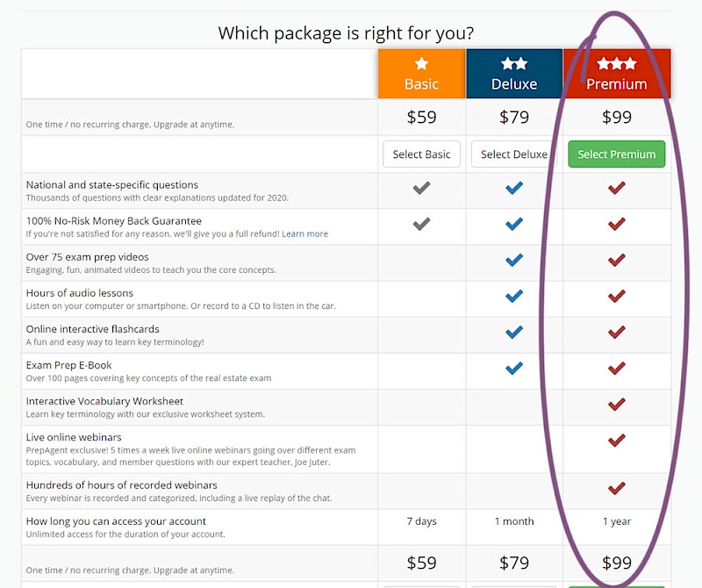The image size is (702, 588).
Task: Click the single star icon above Basic
Action: (x=421, y=63)
